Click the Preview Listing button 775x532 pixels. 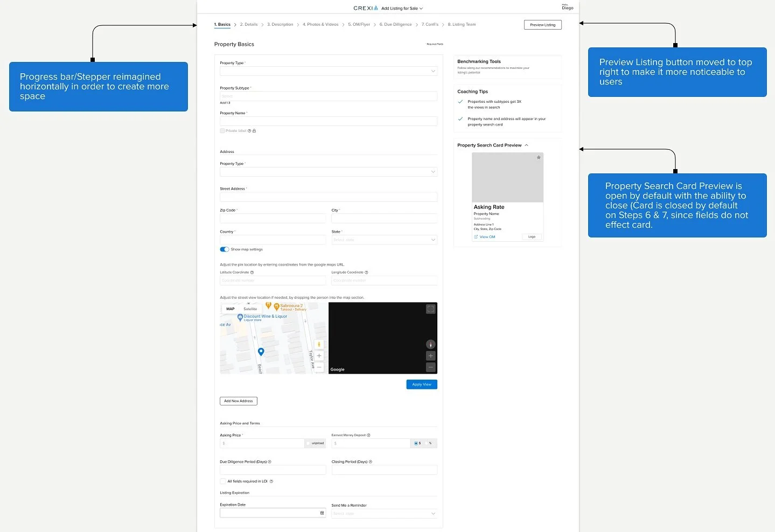[x=542, y=24]
